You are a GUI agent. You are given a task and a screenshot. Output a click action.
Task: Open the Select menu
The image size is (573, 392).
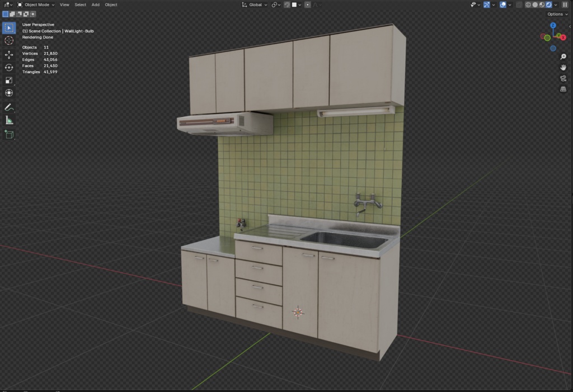point(81,4)
